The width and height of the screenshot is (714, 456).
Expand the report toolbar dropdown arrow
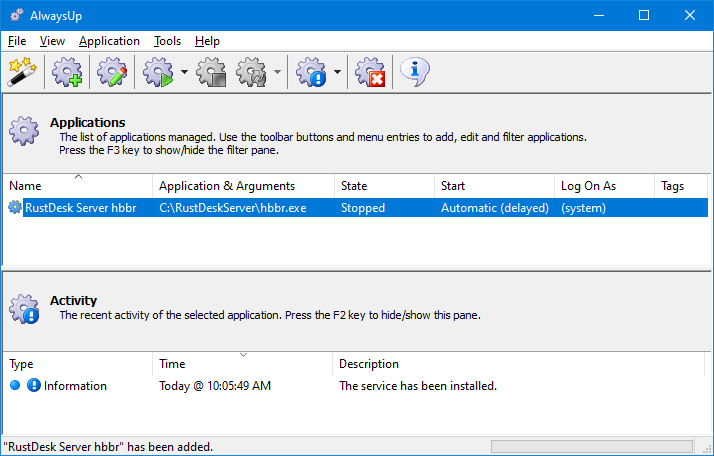click(x=337, y=72)
